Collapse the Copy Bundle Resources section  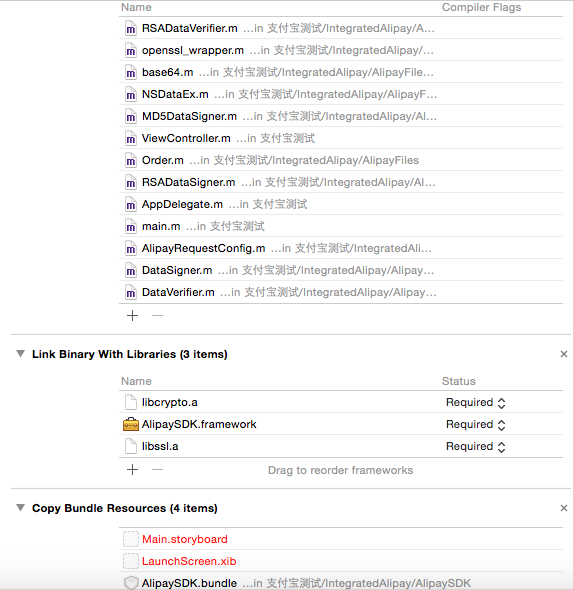click(21, 508)
